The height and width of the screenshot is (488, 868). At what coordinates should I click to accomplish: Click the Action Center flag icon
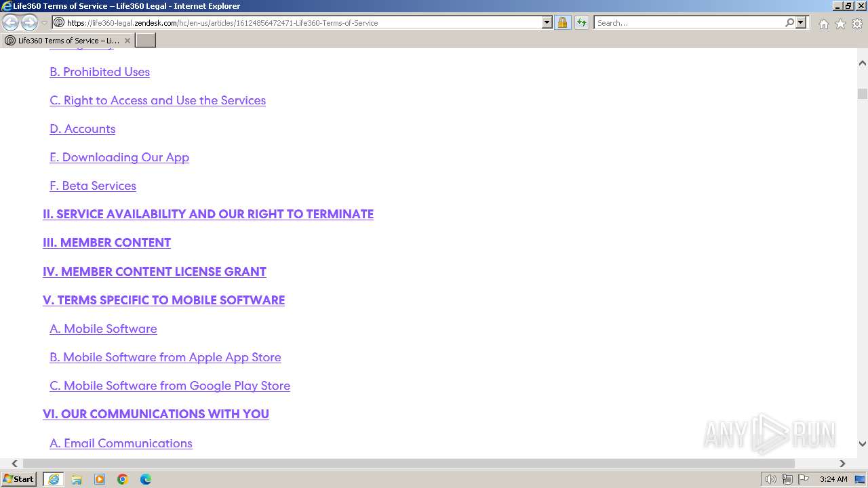(x=804, y=479)
